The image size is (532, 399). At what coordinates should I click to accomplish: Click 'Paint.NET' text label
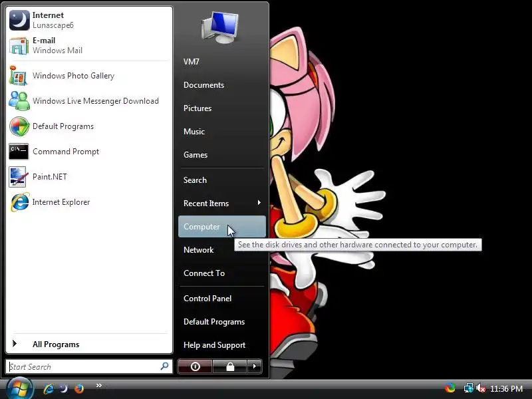[49, 177]
